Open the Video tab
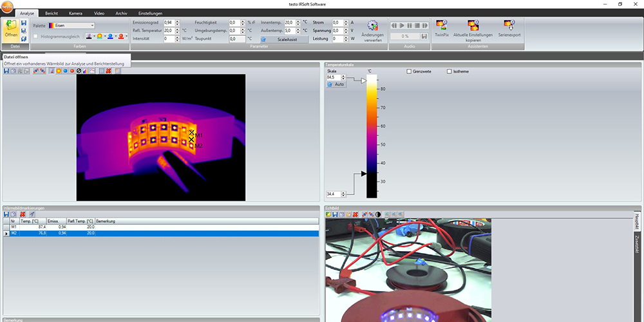644x322 pixels. [99, 13]
